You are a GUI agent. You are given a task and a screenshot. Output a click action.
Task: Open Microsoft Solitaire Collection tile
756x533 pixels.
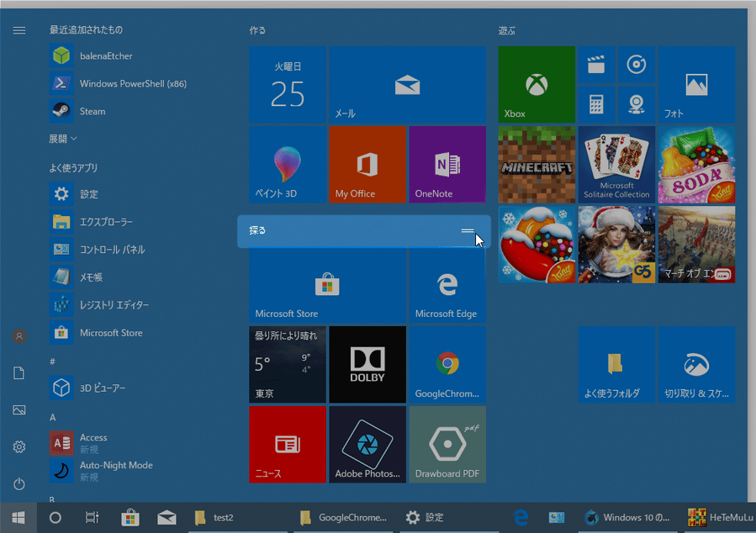pos(616,165)
